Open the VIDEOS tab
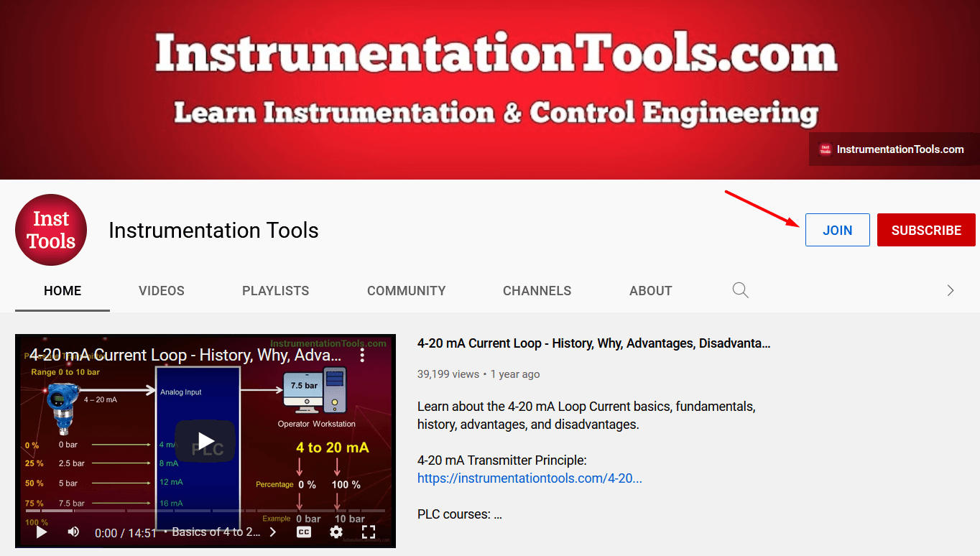 coord(162,291)
